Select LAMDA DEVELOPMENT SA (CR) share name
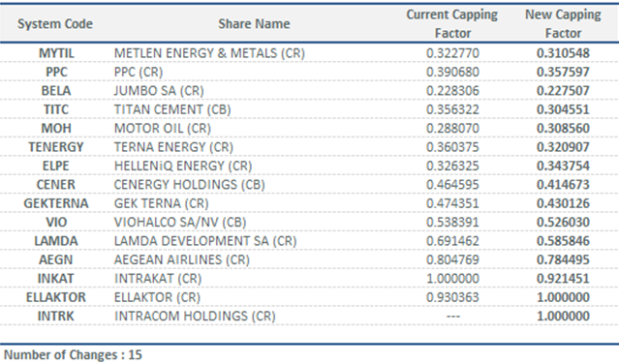 tap(205, 241)
